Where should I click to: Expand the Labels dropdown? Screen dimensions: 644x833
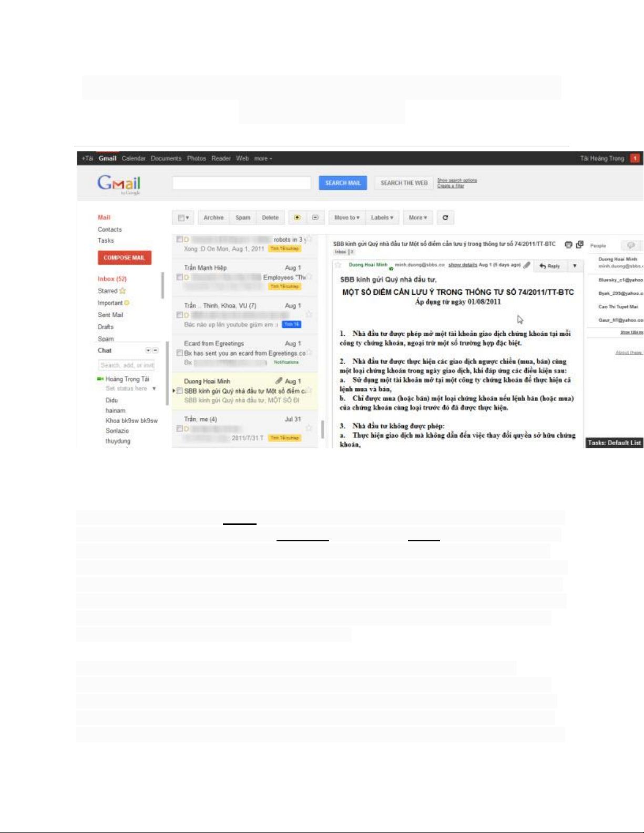tap(382, 218)
